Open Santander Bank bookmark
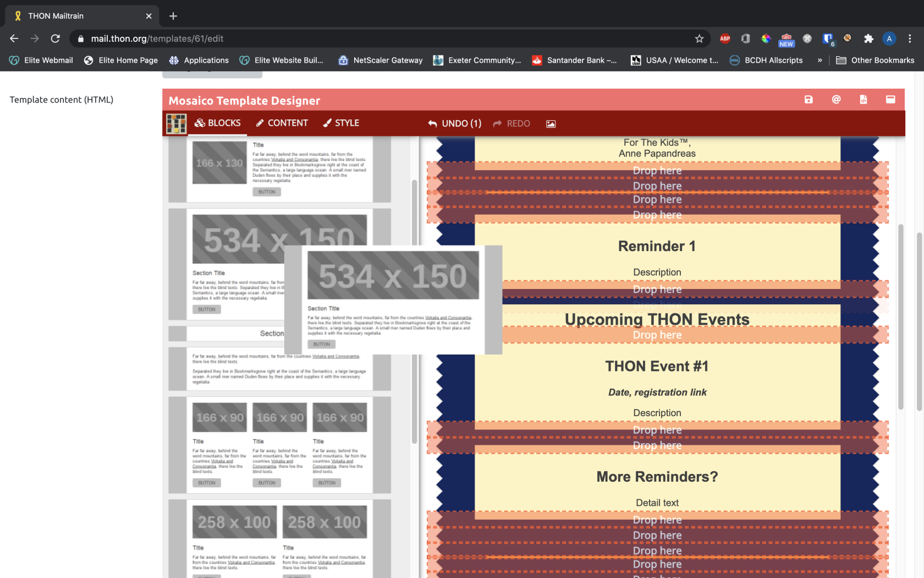 click(574, 61)
